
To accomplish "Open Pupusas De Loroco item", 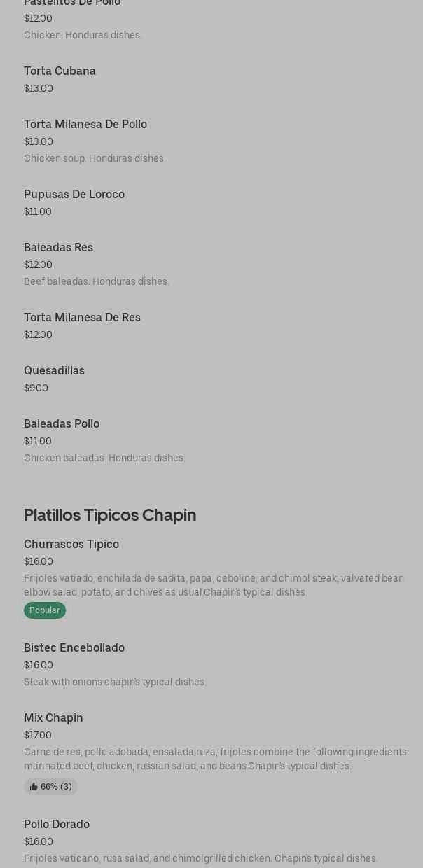I will coord(74,195).
